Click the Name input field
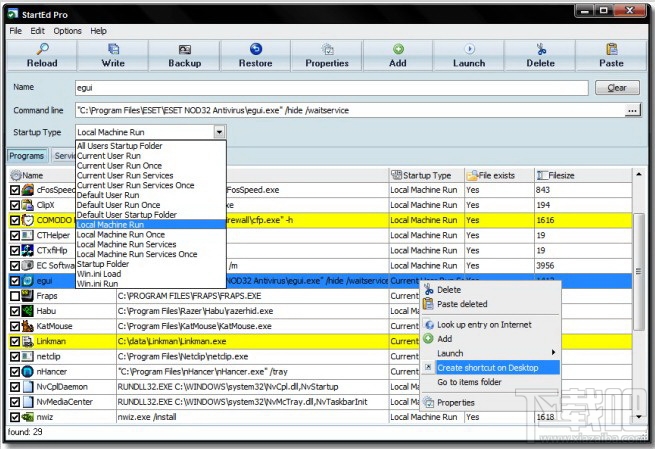 point(332,88)
